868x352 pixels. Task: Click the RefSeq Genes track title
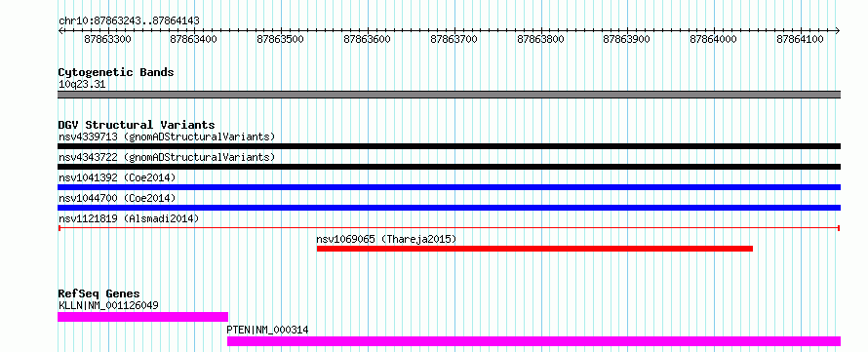[x=99, y=293]
